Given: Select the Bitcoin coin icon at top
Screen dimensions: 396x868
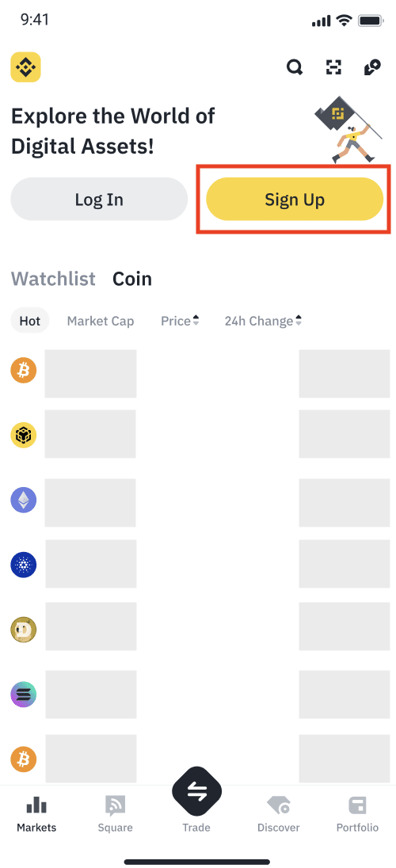Looking at the screenshot, I should pyautogui.click(x=24, y=371).
